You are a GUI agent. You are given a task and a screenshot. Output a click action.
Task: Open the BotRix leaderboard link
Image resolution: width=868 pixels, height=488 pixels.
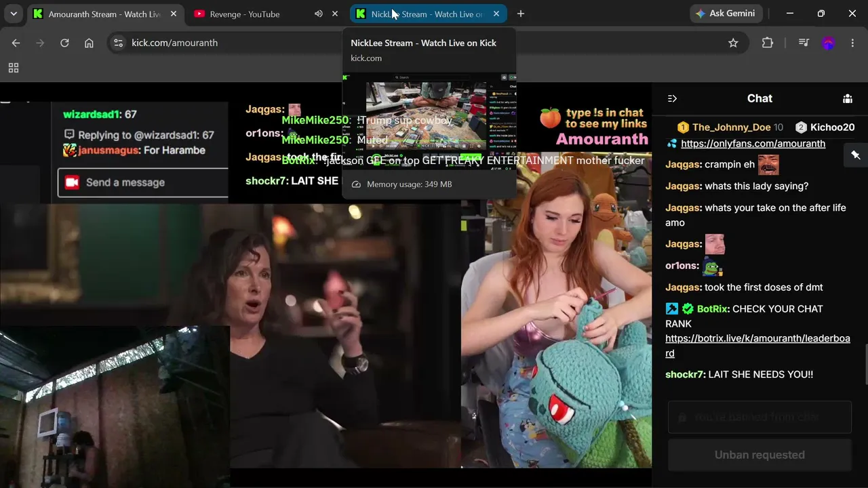757,346
